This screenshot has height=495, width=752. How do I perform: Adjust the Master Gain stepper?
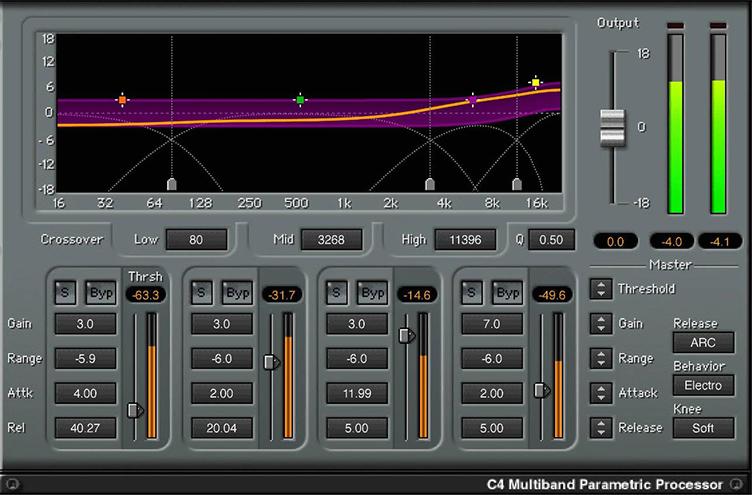[x=601, y=323]
